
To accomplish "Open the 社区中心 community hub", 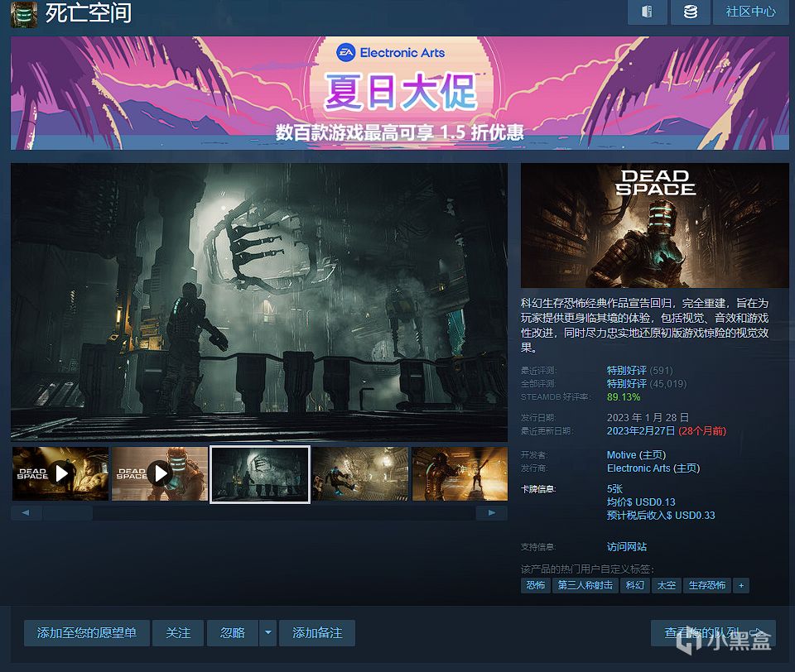I will pos(750,12).
